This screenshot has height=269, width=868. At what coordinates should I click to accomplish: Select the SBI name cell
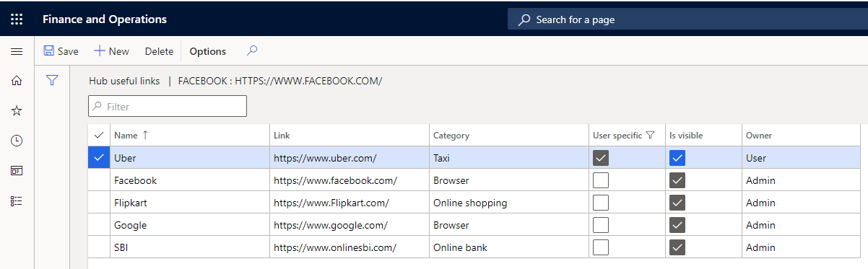click(190, 247)
